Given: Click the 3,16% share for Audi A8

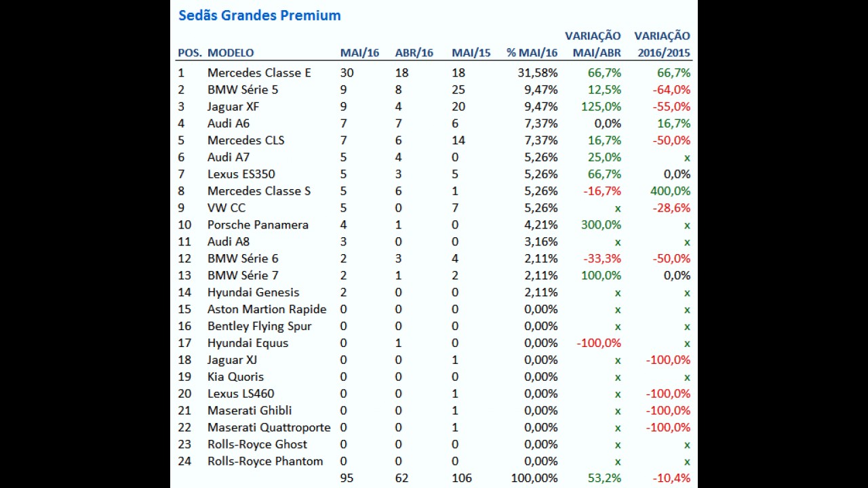Looking at the screenshot, I should pos(541,242).
